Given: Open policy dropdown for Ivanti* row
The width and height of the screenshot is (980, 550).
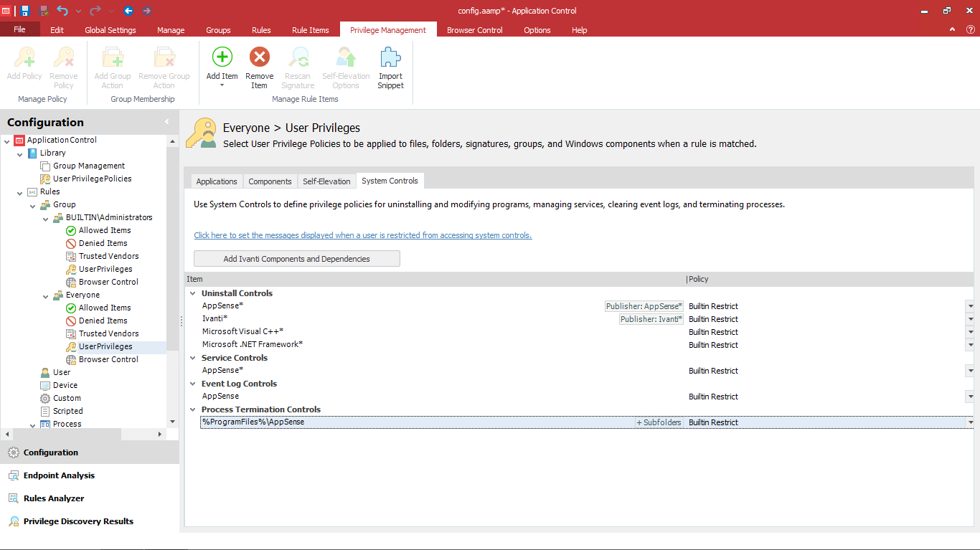Looking at the screenshot, I should pyautogui.click(x=970, y=319).
